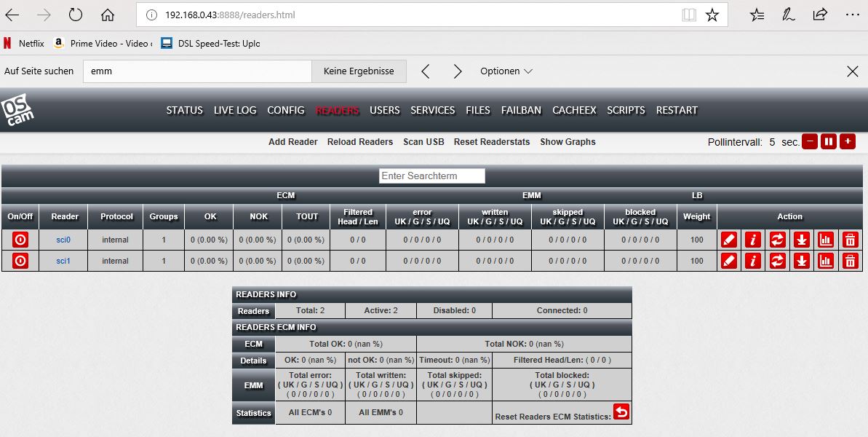
Task: Open the info icon for reader sci1
Action: click(x=752, y=261)
